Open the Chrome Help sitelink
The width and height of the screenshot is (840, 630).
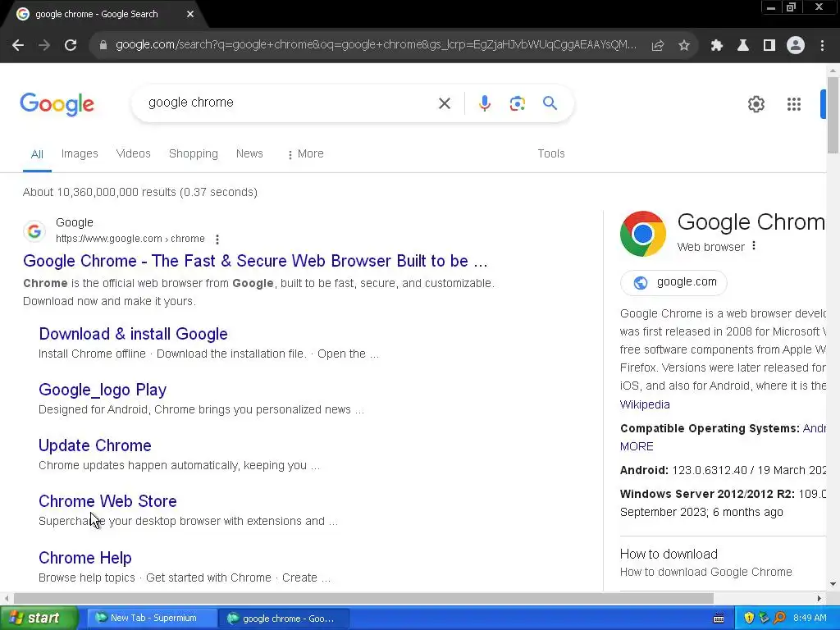coord(85,558)
